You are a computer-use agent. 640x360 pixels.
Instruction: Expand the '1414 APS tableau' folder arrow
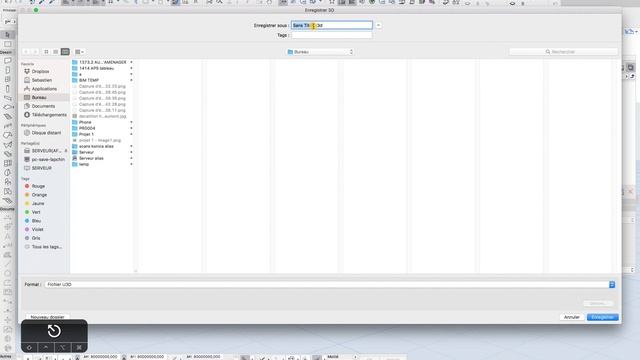(131, 68)
